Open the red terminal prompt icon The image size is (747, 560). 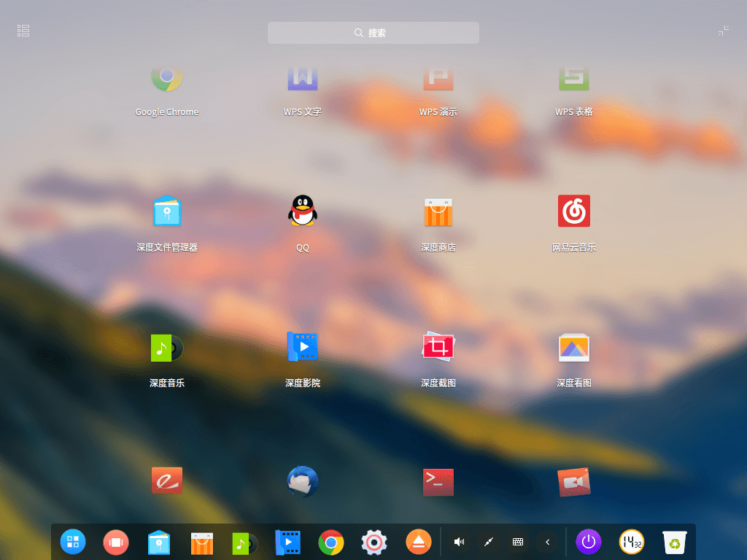438,482
